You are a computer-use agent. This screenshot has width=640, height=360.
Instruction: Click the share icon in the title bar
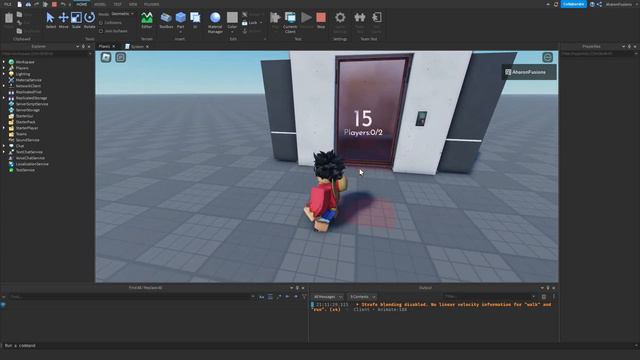click(x=599, y=4)
